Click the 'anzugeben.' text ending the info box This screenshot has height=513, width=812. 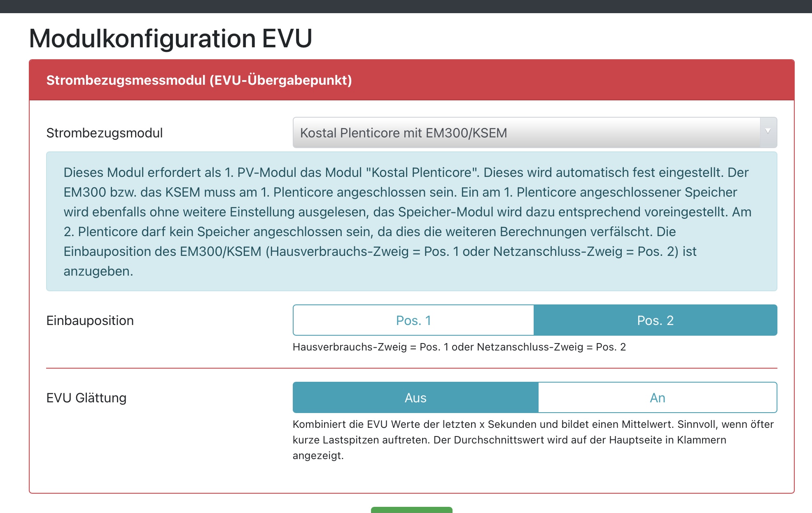click(98, 271)
